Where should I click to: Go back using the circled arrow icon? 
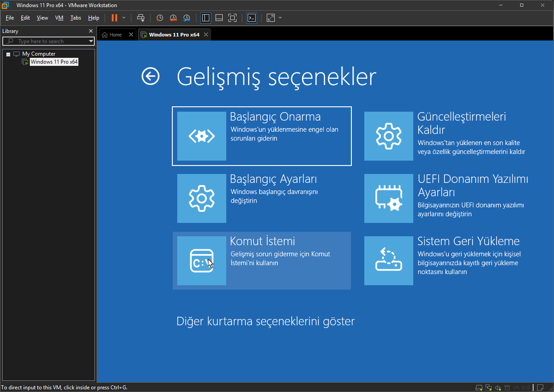coord(151,76)
